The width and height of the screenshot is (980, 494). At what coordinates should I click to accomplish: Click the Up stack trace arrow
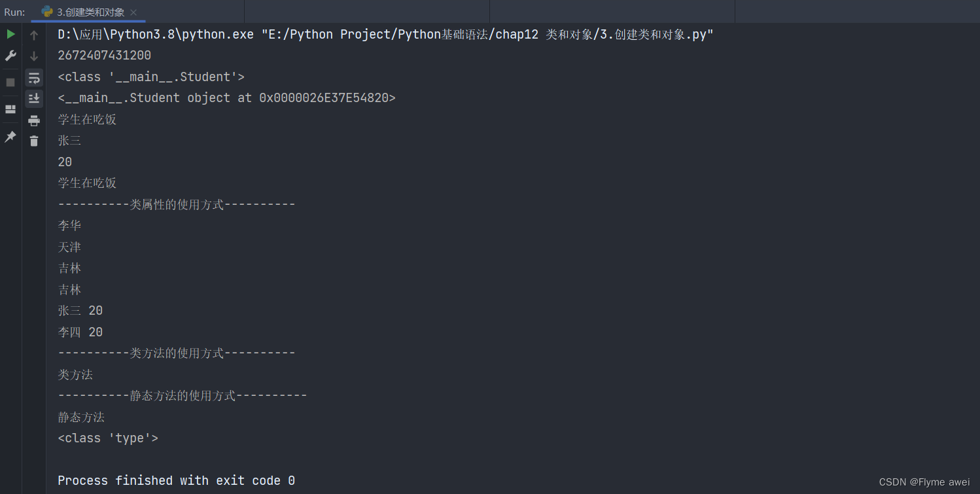click(x=34, y=35)
